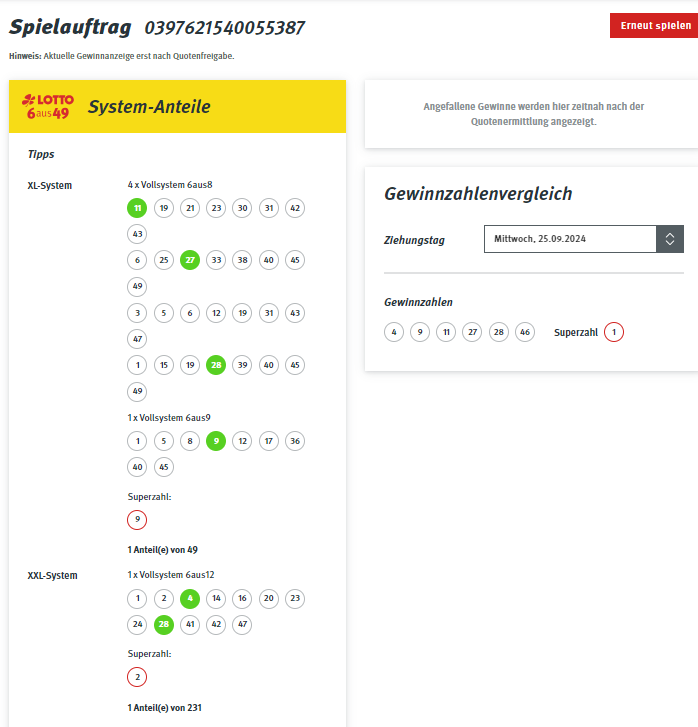This screenshot has height=727, width=698.
Task: Click number 8 in Vollsystem 6aus9
Action: pyautogui.click(x=190, y=441)
